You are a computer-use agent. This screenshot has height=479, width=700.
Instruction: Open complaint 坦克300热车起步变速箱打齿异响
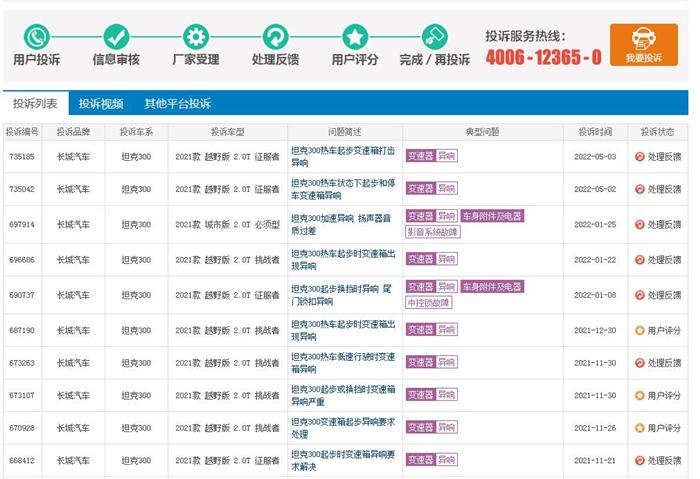click(x=343, y=157)
